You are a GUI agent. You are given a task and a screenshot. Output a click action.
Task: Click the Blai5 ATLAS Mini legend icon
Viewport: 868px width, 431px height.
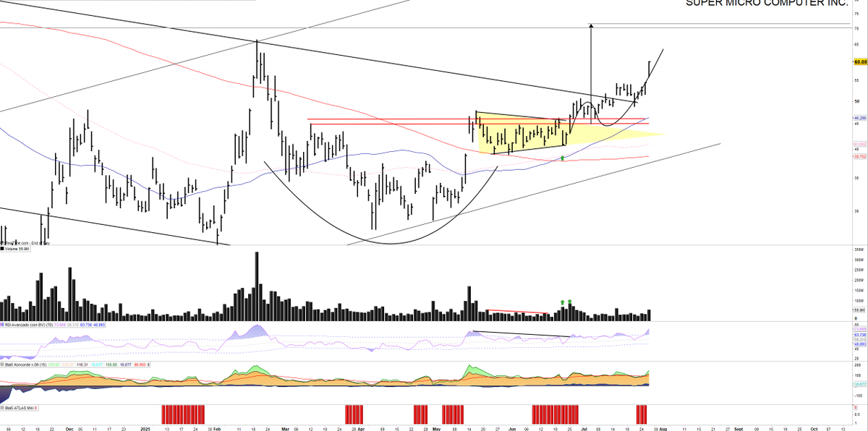point(3,408)
